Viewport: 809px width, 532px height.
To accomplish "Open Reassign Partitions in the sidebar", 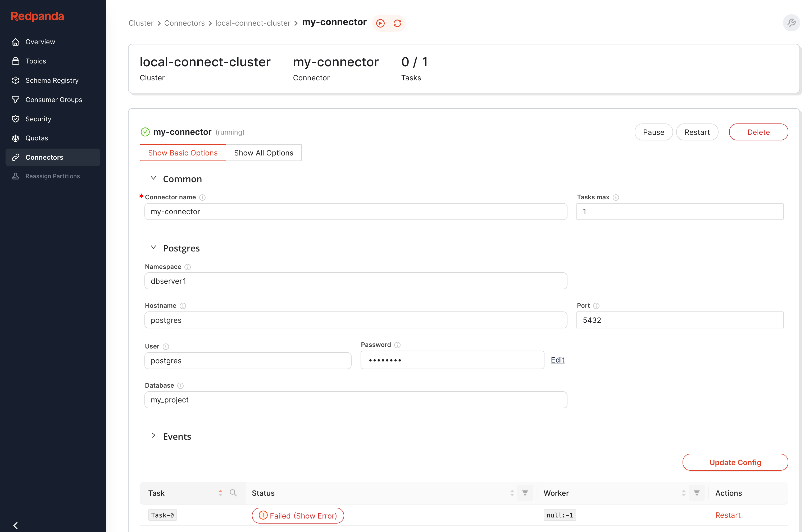I will tap(53, 176).
